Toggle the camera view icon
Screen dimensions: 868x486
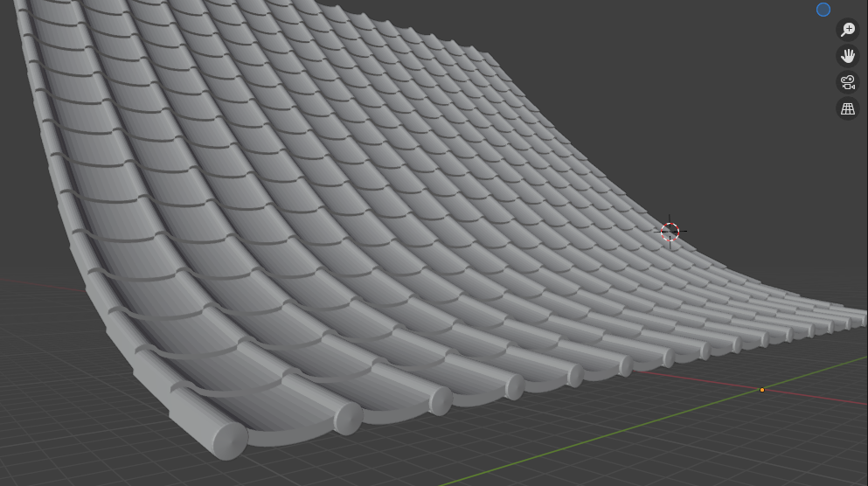(847, 82)
